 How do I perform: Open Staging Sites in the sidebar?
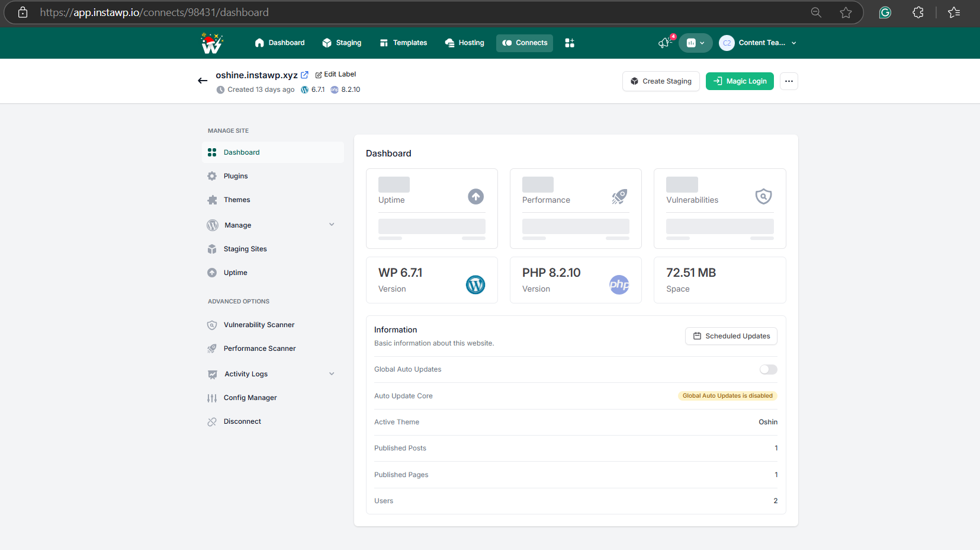click(x=272, y=249)
